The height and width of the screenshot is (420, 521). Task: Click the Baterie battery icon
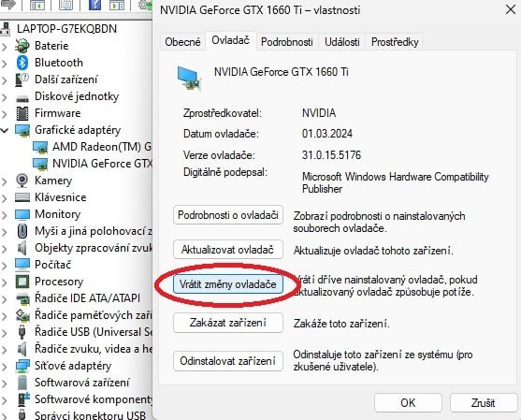click(x=22, y=46)
